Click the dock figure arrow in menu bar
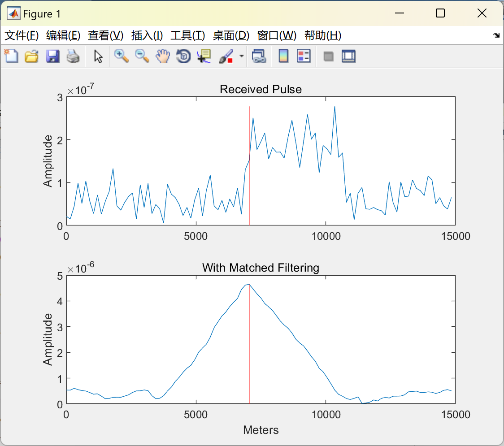Image resolution: width=504 pixels, height=446 pixels. (x=496, y=35)
